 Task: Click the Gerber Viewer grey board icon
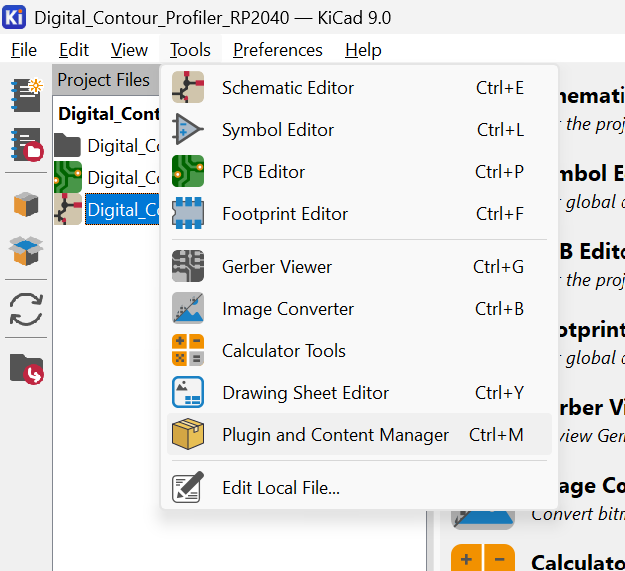point(188,266)
